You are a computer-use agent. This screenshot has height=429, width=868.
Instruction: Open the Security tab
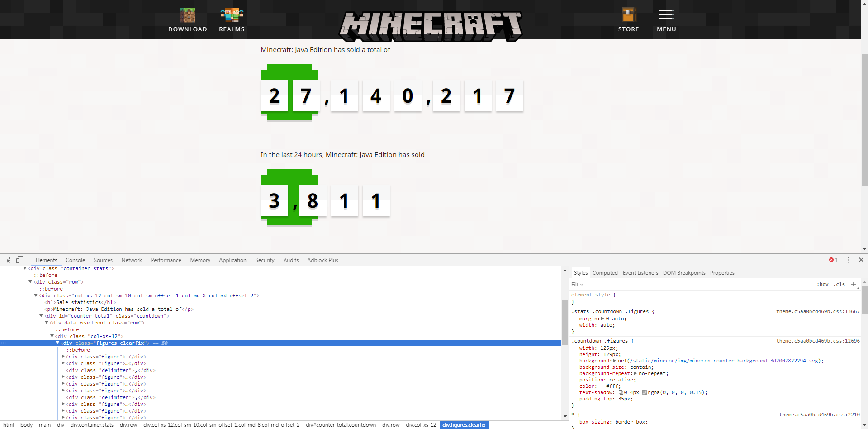click(265, 260)
